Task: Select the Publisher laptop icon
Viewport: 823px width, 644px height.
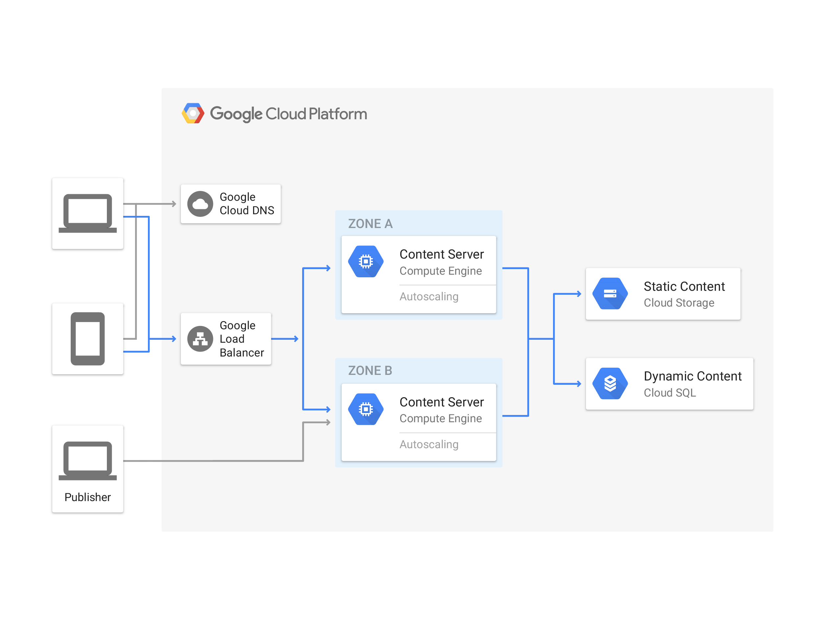Action: pyautogui.click(x=87, y=461)
